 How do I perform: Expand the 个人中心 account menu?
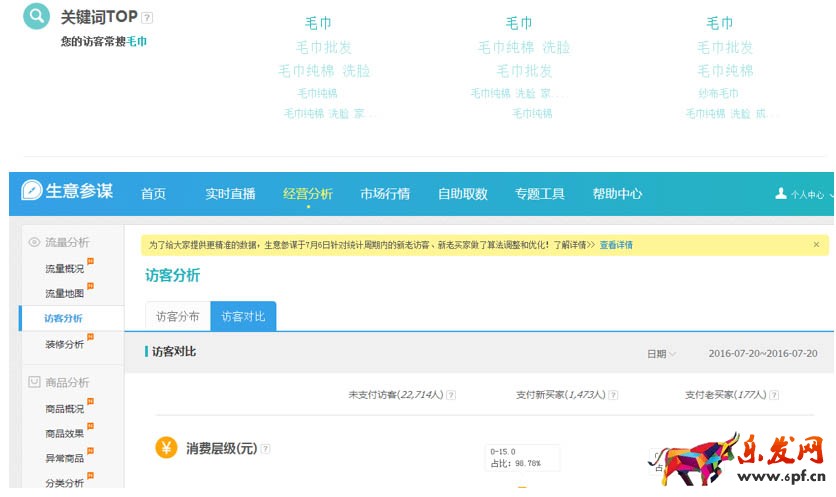pos(808,195)
